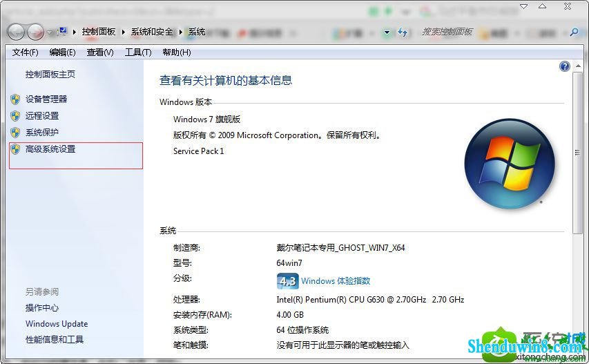Click the Windows 体验指数 link
This screenshot has width=589, height=364.
coord(336,281)
